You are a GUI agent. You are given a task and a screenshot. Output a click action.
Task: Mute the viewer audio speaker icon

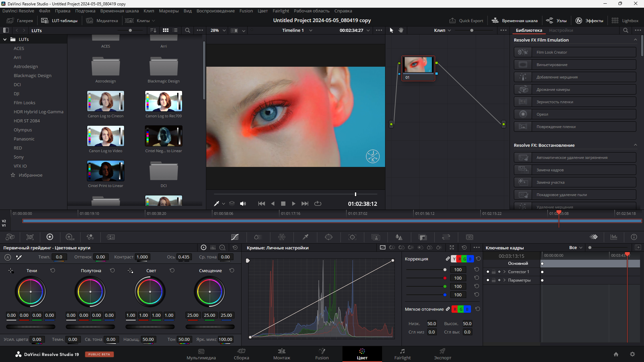243,204
